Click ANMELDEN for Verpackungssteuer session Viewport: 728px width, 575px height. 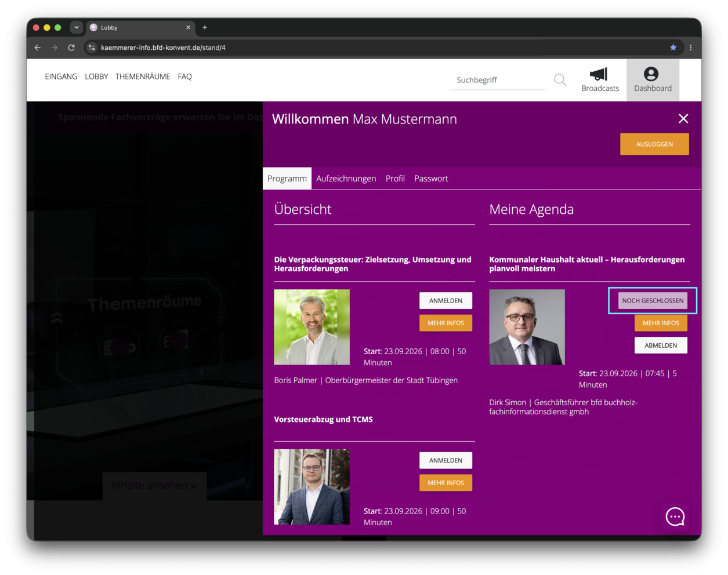click(x=446, y=301)
